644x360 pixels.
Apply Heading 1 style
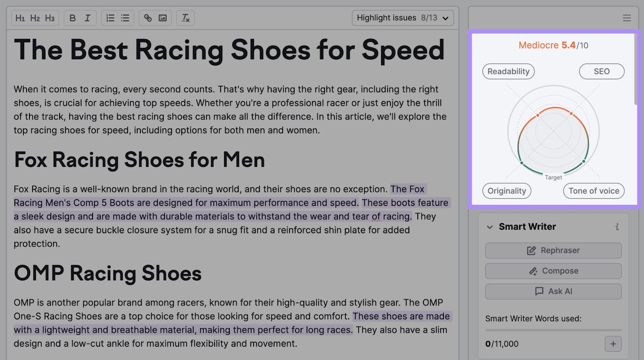20,18
